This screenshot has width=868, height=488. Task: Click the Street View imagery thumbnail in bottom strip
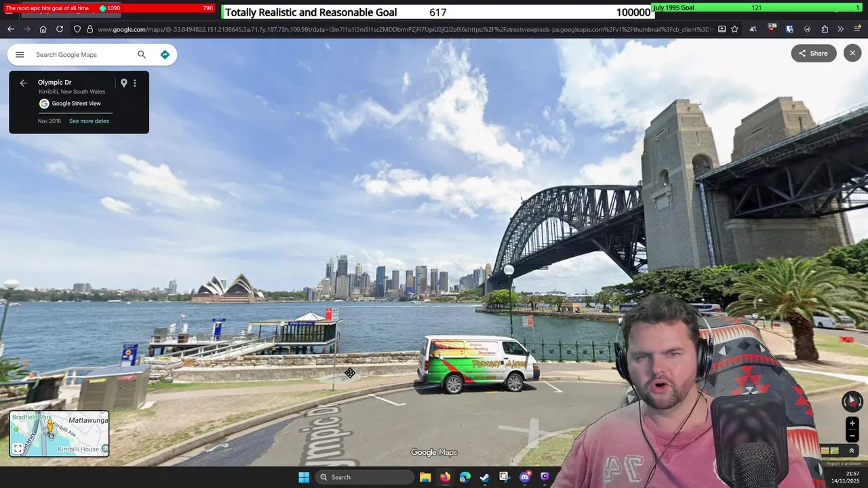pos(825,451)
